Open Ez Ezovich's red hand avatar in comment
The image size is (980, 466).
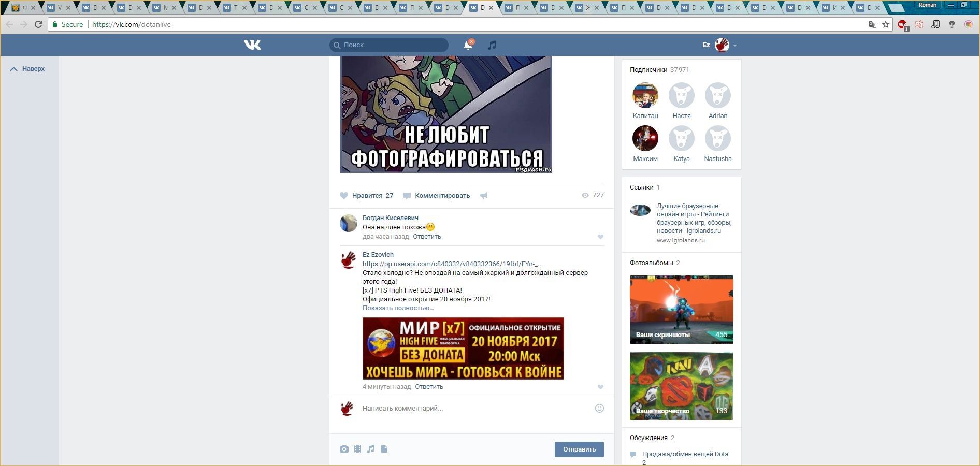pos(349,260)
